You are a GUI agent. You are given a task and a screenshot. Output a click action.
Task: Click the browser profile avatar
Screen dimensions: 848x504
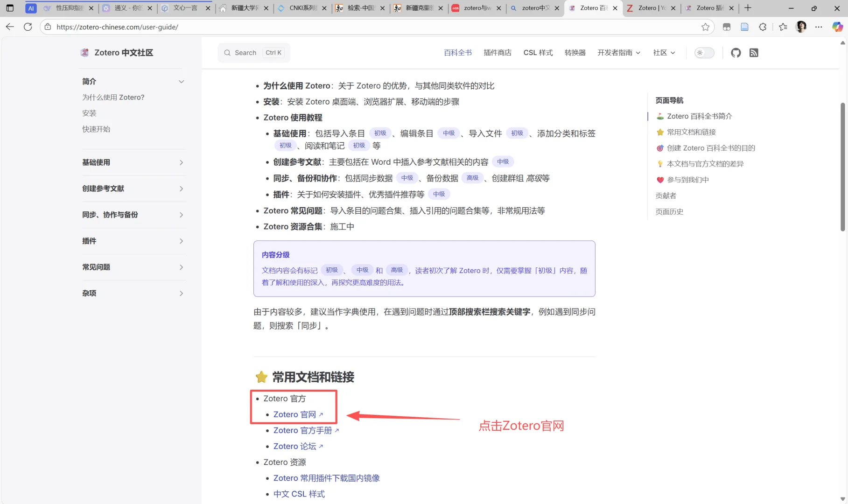point(801,27)
